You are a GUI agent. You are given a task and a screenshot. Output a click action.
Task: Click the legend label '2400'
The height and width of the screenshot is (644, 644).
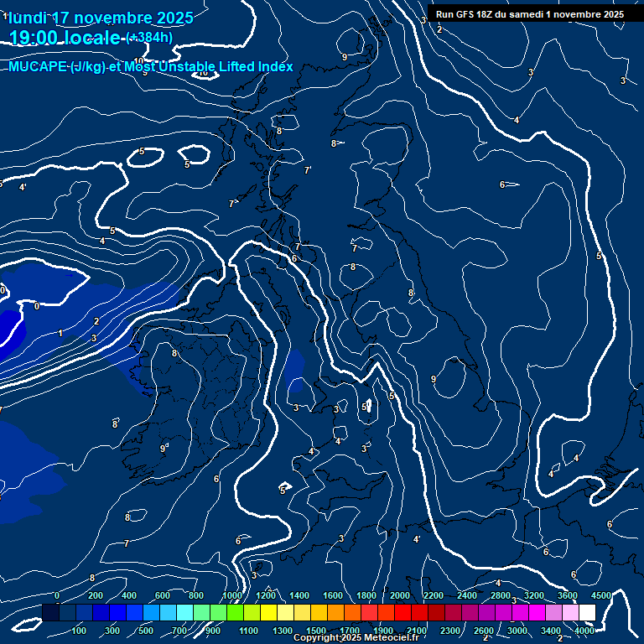tap(467, 595)
